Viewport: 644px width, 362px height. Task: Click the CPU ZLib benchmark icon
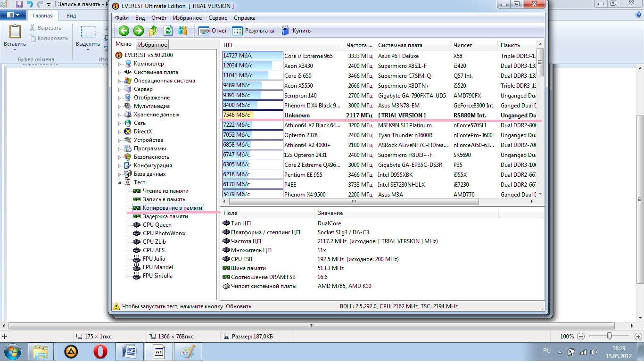pyautogui.click(x=137, y=242)
